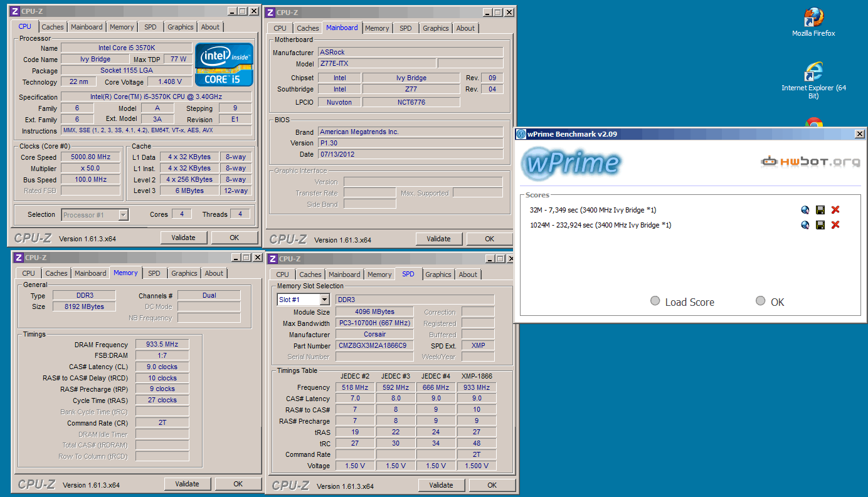Click the globe icon for 1024M score

[805, 225]
